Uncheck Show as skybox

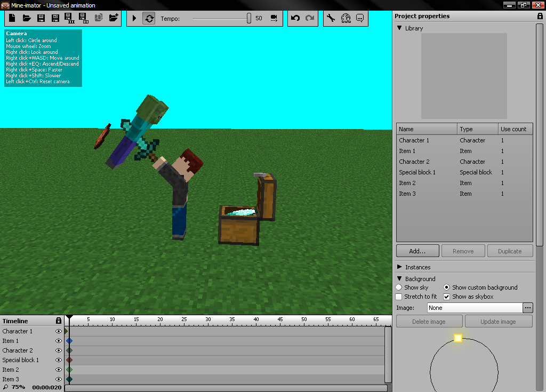pos(447,297)
